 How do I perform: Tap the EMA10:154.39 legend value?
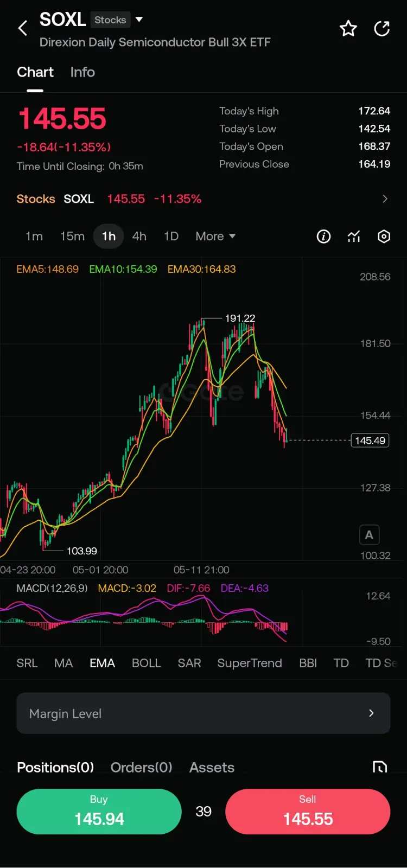coord(123,269)
